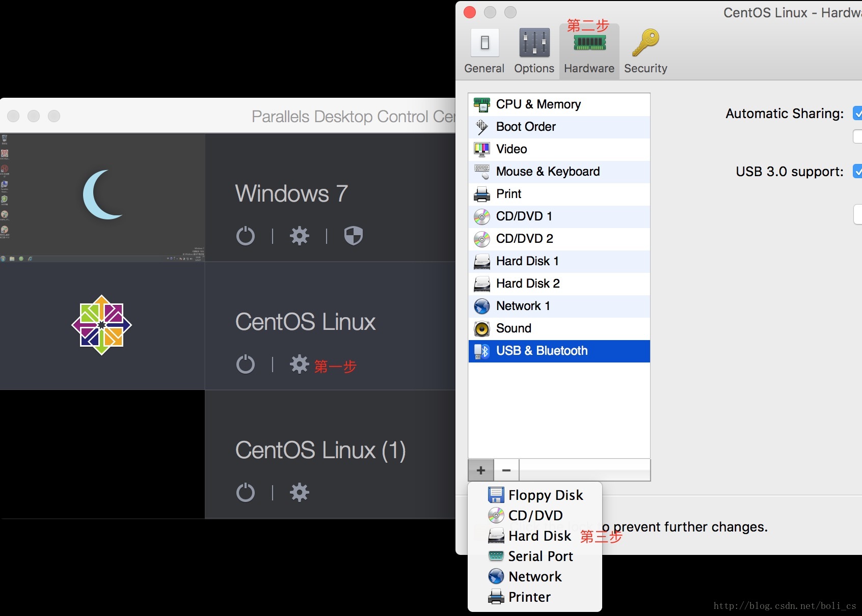
Task: Switch to the Options tab
Action: (534, 51)
